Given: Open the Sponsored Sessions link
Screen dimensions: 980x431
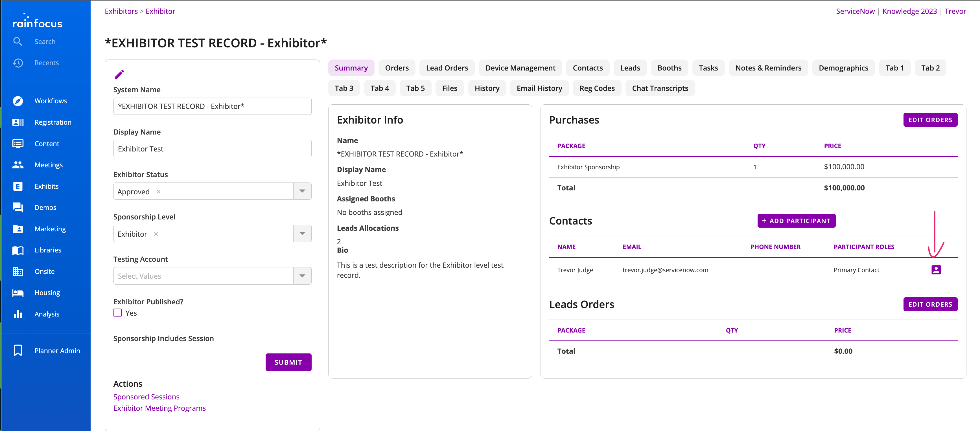Looking at the screenshot, I should point(146,396).
